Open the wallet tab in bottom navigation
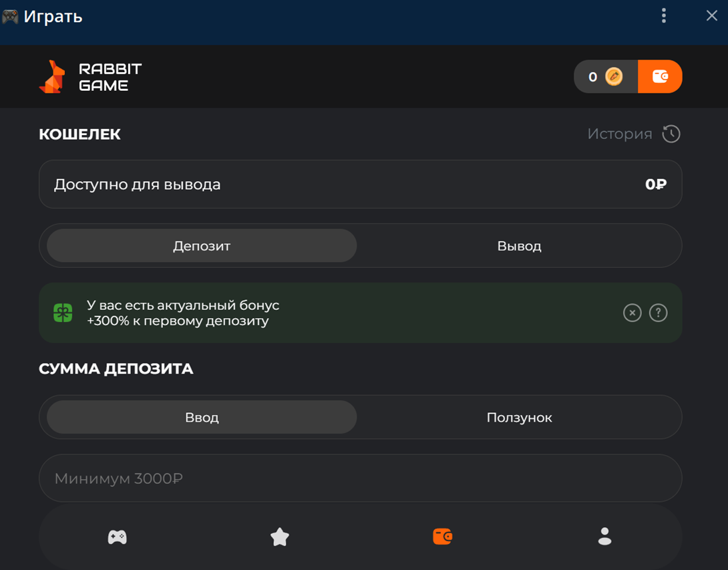The width and height of the screenshot is (728, 570). click(442, 537)
